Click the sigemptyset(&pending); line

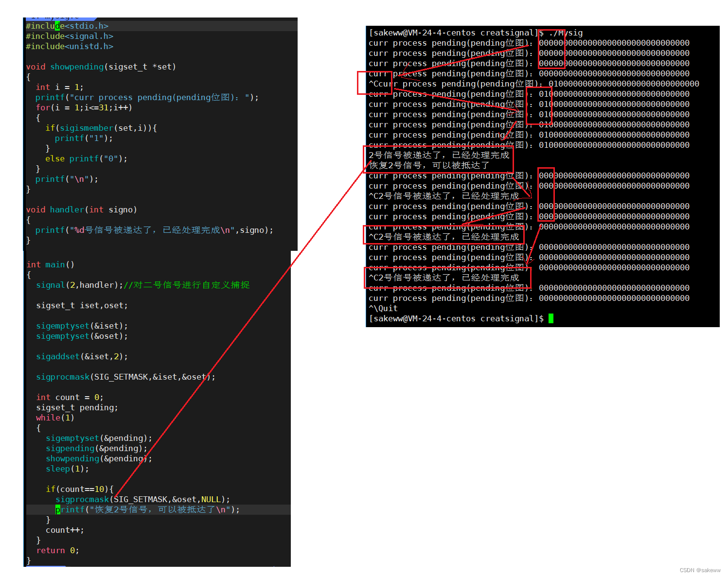99,438
